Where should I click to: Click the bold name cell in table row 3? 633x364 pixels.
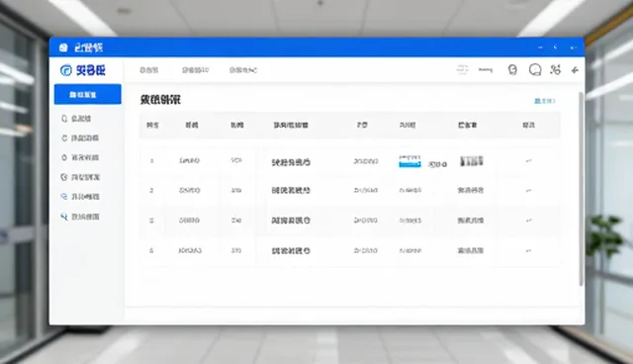coord(291,221)
